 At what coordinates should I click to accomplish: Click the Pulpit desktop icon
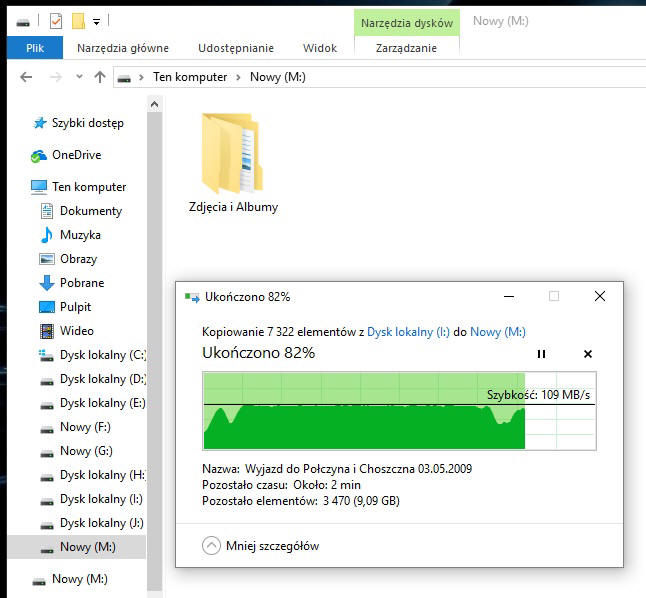[x=47, y=307]
